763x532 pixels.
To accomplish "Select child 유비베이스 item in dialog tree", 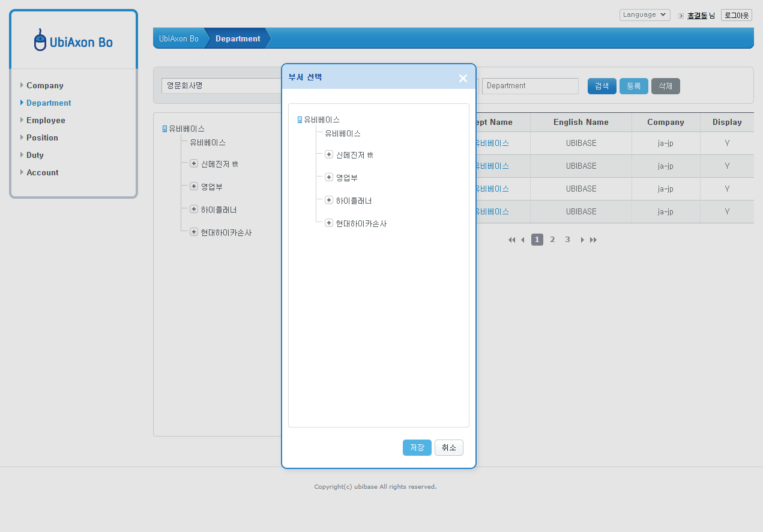I will point(343,133).
